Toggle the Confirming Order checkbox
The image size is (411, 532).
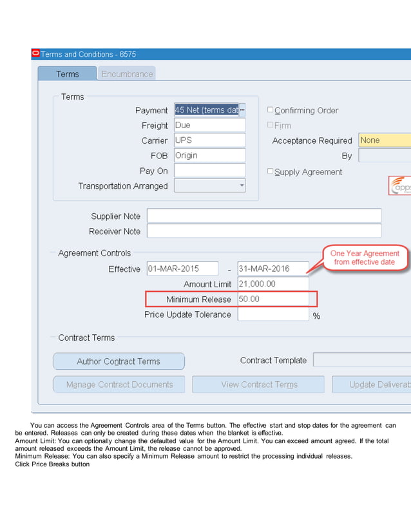point(270,109)
